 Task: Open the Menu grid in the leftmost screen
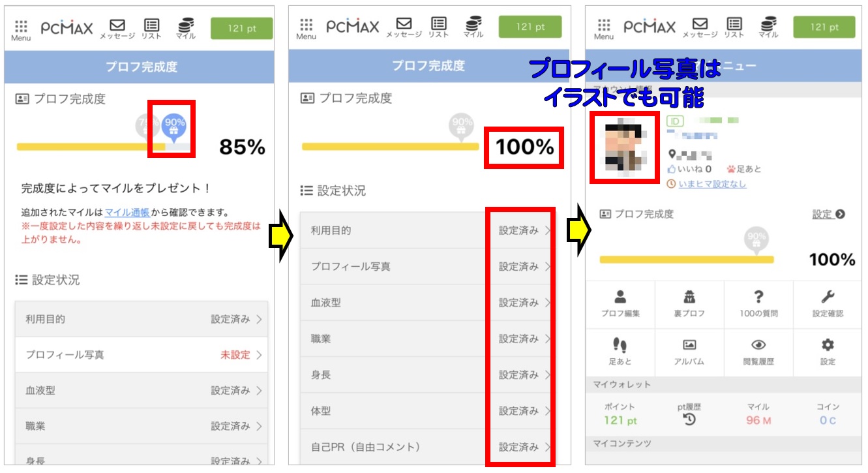[x=21, y=29]
